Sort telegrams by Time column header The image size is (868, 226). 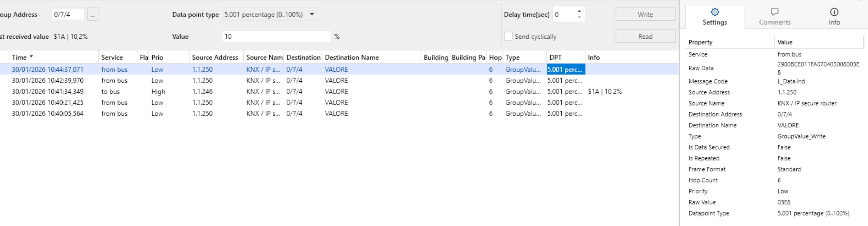[x=19, y=57]
